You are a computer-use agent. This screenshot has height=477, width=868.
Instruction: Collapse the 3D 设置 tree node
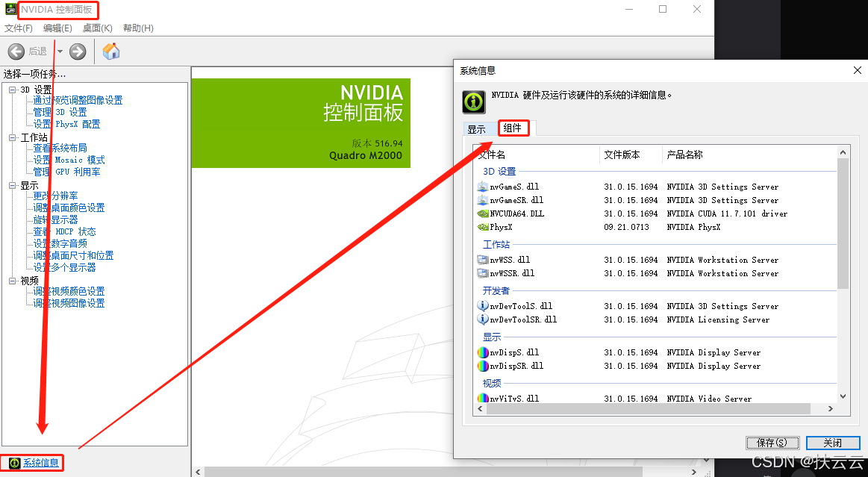pyautogui.click(x=13, y=90)
